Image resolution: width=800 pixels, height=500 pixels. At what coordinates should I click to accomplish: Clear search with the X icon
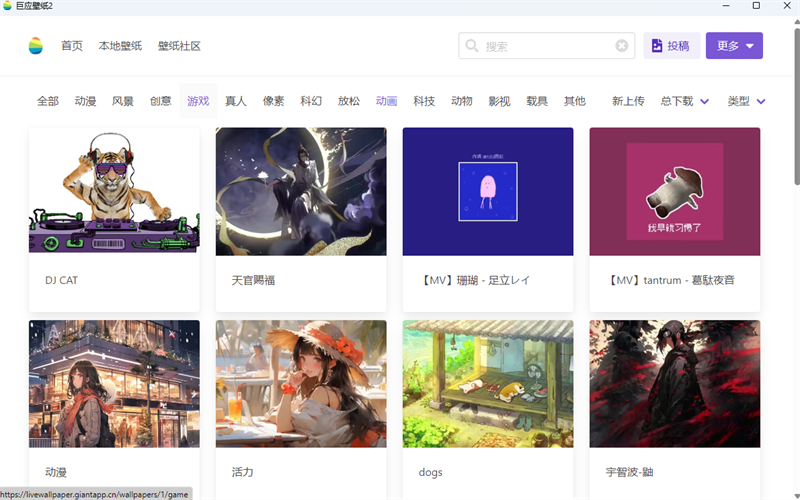pyautogui.click(x=622, y=46)
